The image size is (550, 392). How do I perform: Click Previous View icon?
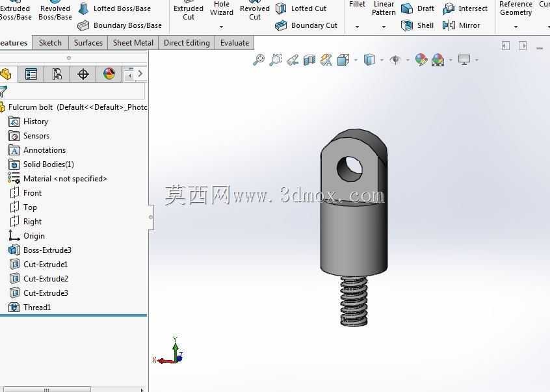tap(293, 60)
